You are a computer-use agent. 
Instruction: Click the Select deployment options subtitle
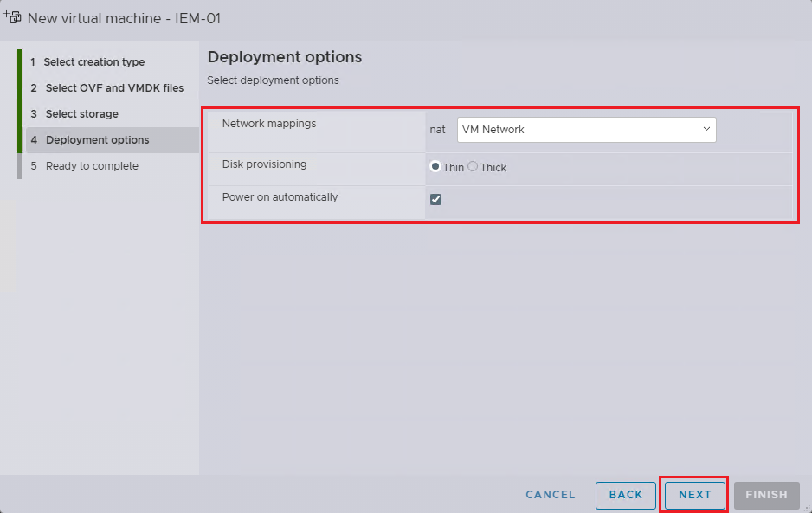273,80
